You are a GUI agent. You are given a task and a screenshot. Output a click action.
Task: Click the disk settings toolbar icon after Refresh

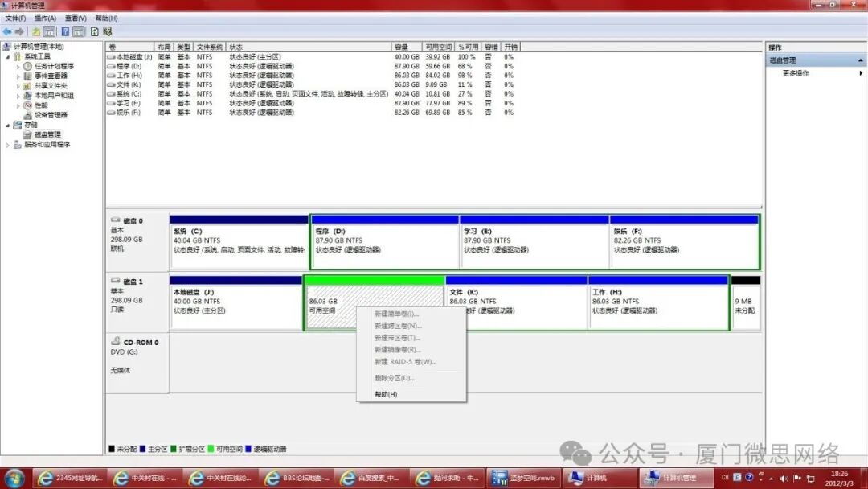click(x=108, y=32)
